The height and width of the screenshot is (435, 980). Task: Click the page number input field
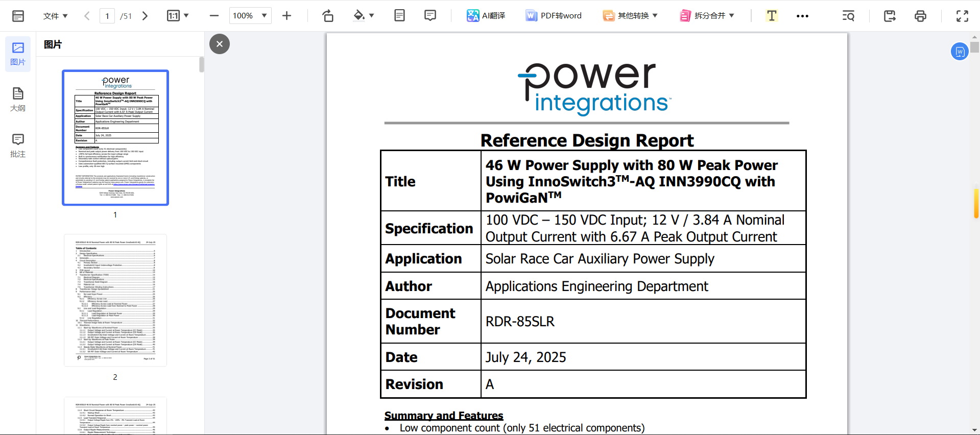click(107, 16)
